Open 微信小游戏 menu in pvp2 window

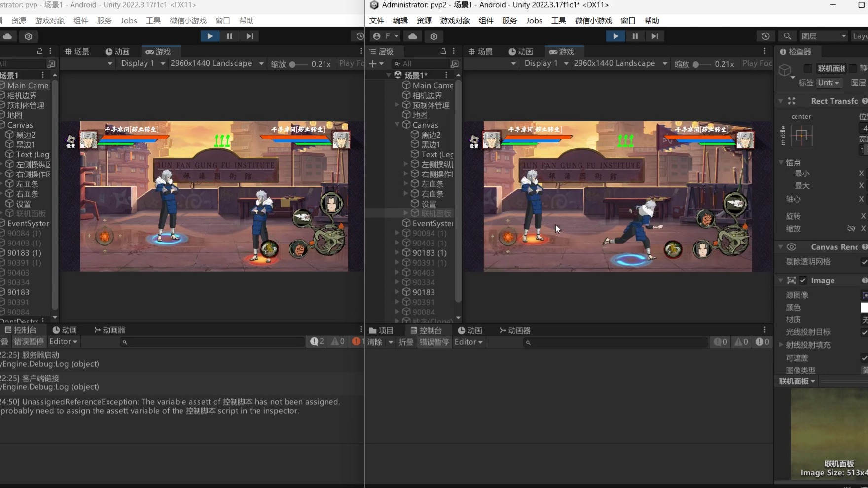(x=593, y=21)
